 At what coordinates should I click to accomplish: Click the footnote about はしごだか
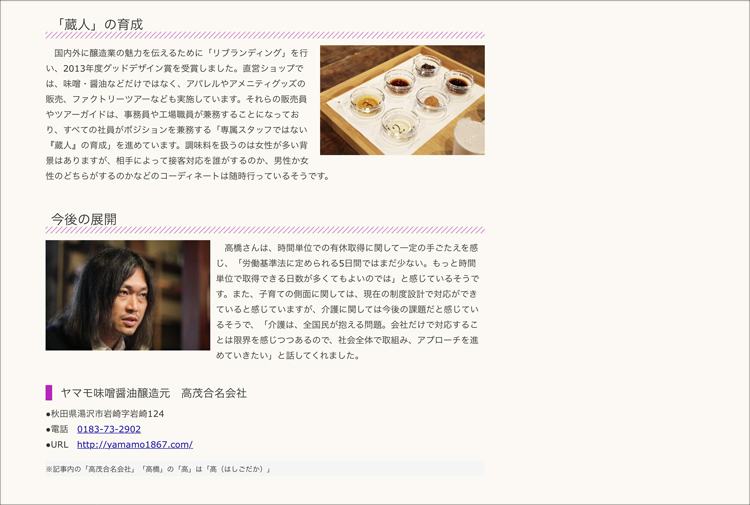(158, 469)
